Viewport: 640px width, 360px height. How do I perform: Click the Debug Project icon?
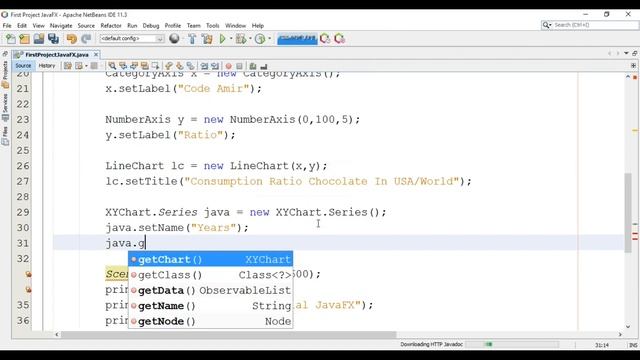click(240, 39)
